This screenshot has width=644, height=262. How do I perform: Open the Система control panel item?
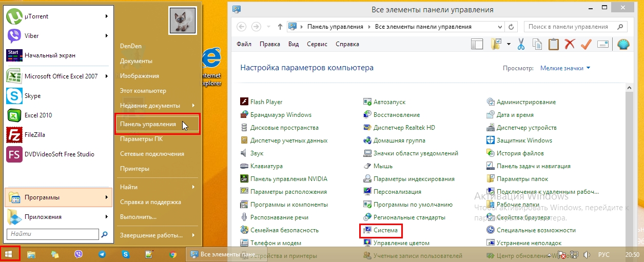(x=385, y=230)
